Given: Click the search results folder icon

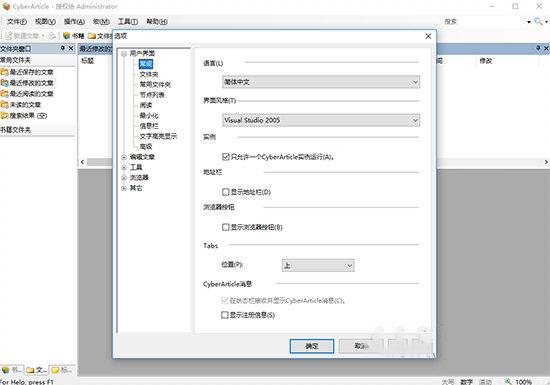Looking at the screenshot, I should coord(4,115).
